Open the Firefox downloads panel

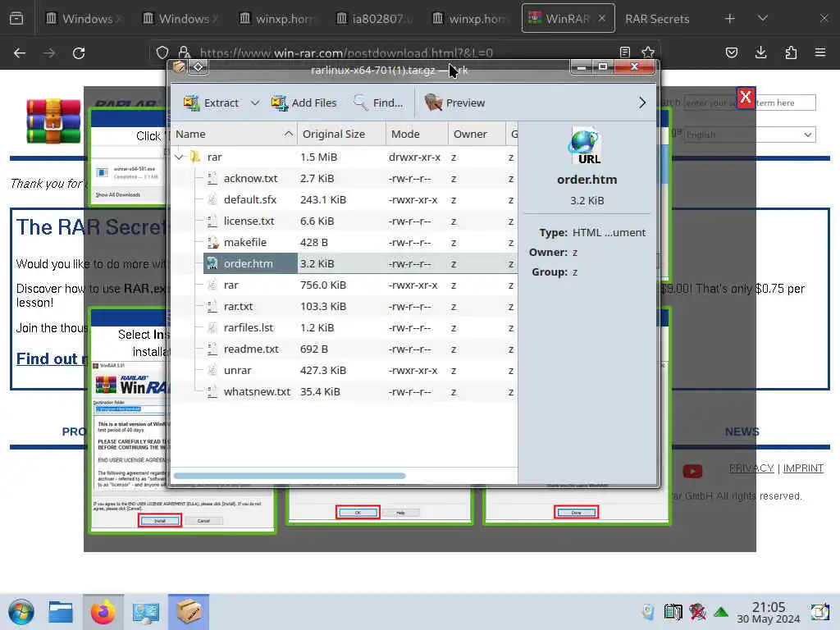[760, 52]
